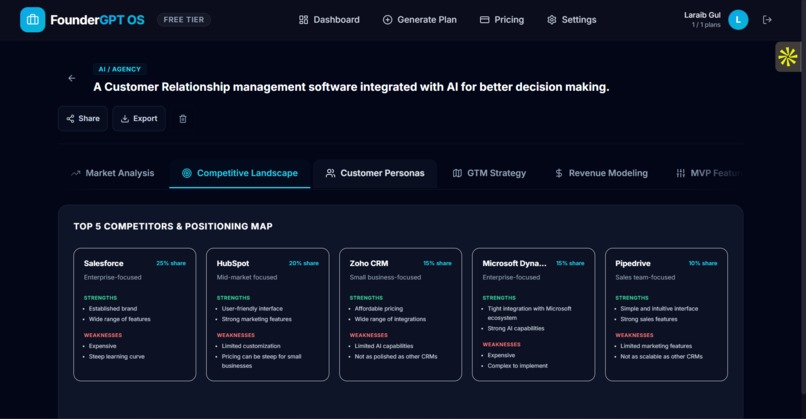Click 'Affordable pricing' under Zoho CRM
The height and width of the screenshot is (419, 806).
pyautogui.click(x=379, y=308)
